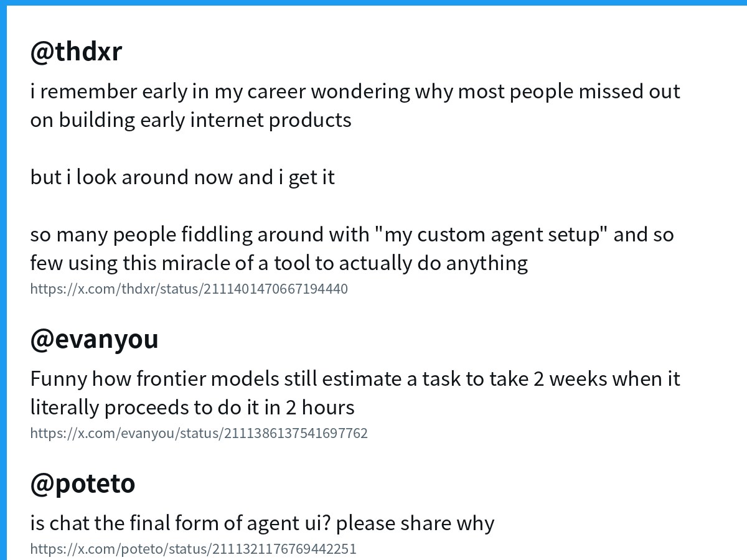
Task: Click the @evanyou handle heading
Action: click(x=94, y=339)
